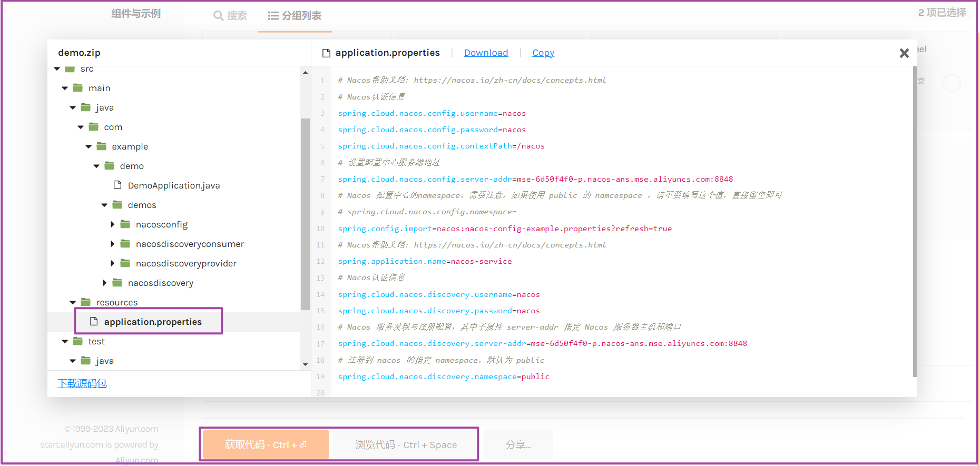The width and height of the screenshot is (980, 466).
Task: Click the demos folder icon
Action: (x=117, y=205)
